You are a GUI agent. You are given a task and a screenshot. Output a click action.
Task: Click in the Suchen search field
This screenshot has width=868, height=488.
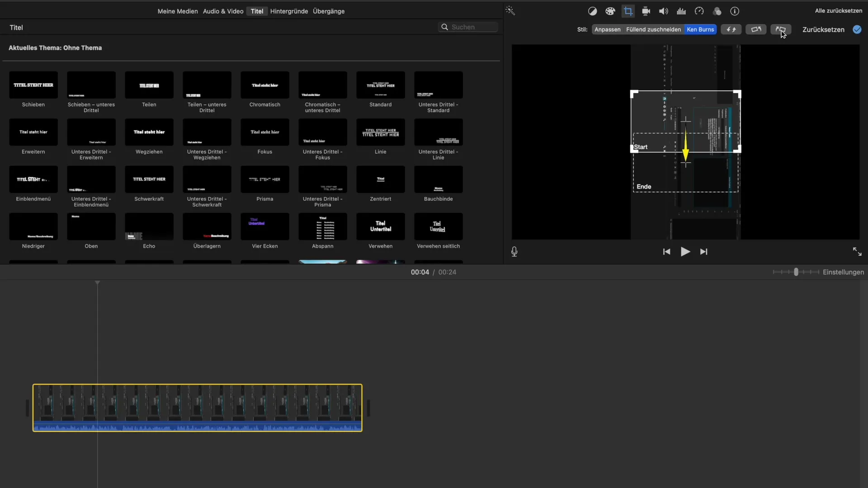pyautogui.click(x=468, y=27)
